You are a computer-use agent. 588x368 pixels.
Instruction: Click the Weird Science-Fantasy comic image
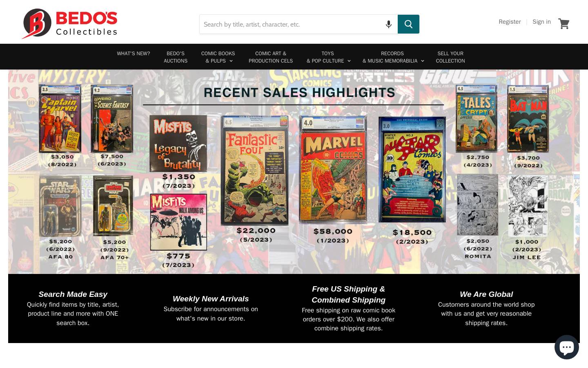point(112,119)
